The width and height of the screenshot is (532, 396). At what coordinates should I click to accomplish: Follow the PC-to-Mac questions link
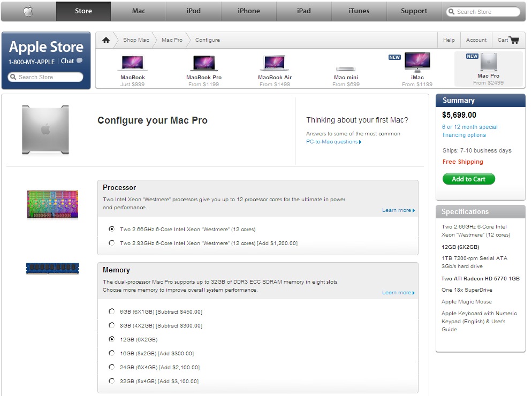333,142
